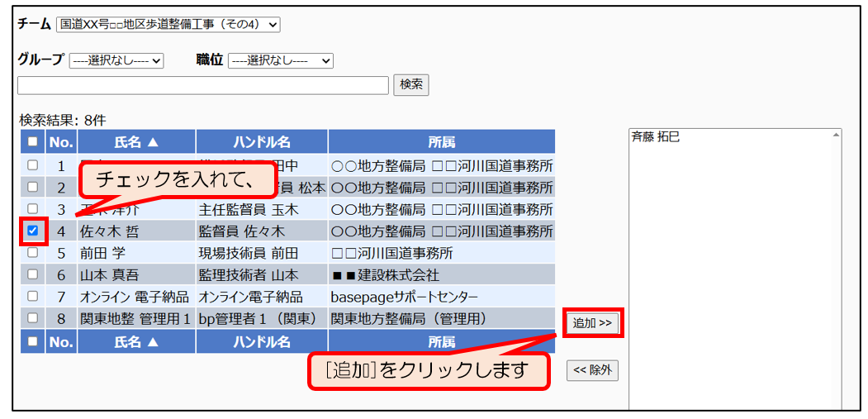Viewport: 868px width, 419px height.
Task: Check the row 8 関東地整 管理用 checkbox
Action: (x=33, y=317)
